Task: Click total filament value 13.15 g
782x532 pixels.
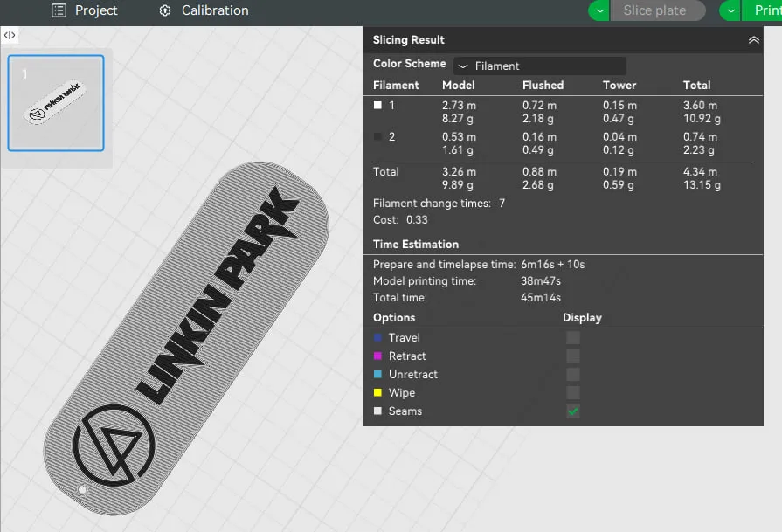Action: pos(702,185)
